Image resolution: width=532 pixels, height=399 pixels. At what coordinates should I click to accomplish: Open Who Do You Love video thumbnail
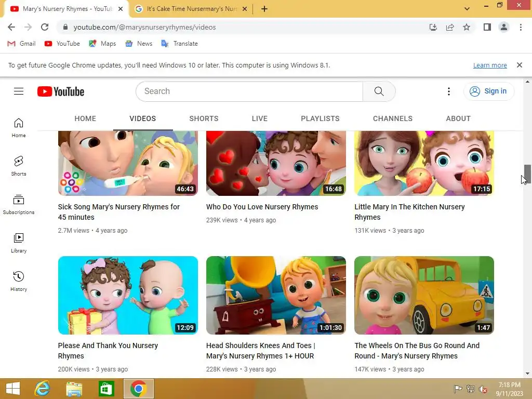(x=276, y=163)
